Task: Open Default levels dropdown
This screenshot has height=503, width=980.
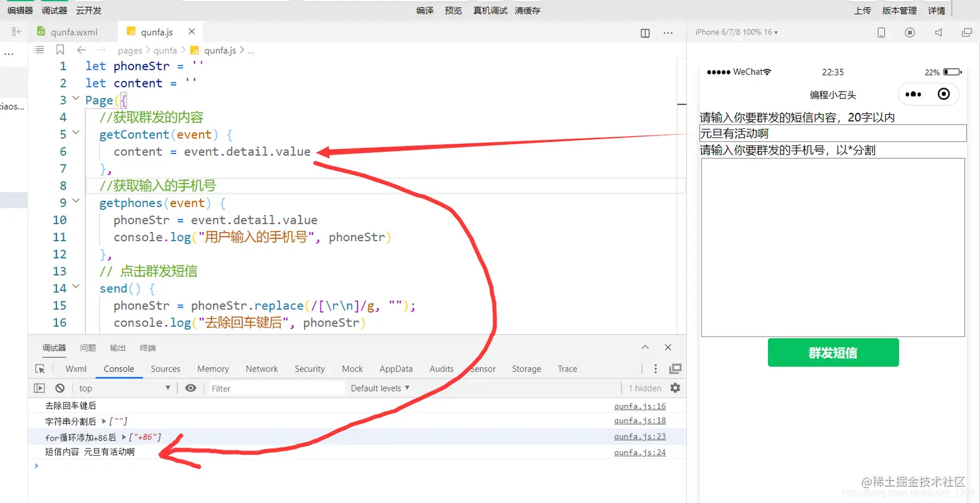Action: (x=380, y=388)
